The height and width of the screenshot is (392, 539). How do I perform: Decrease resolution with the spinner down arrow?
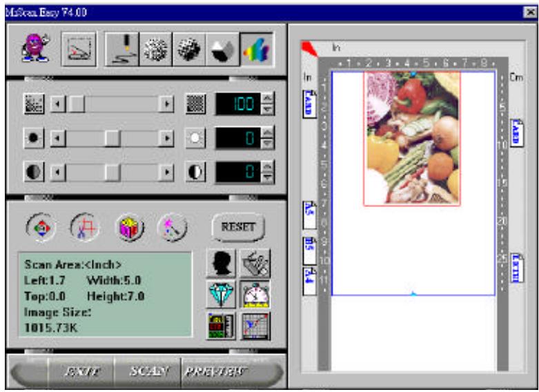point(268,109)
